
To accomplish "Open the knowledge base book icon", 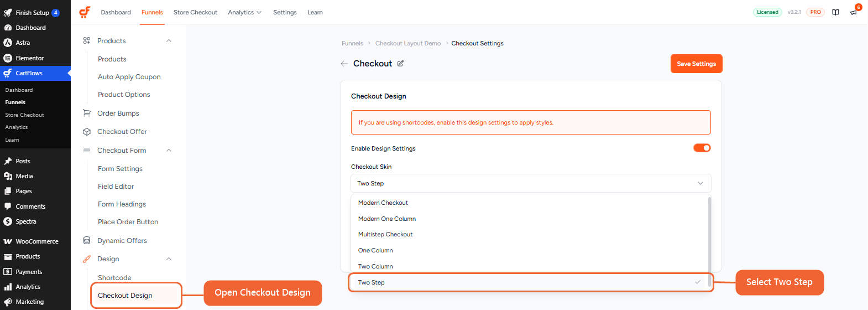I will pyautogui.click(x=835, y=12).
